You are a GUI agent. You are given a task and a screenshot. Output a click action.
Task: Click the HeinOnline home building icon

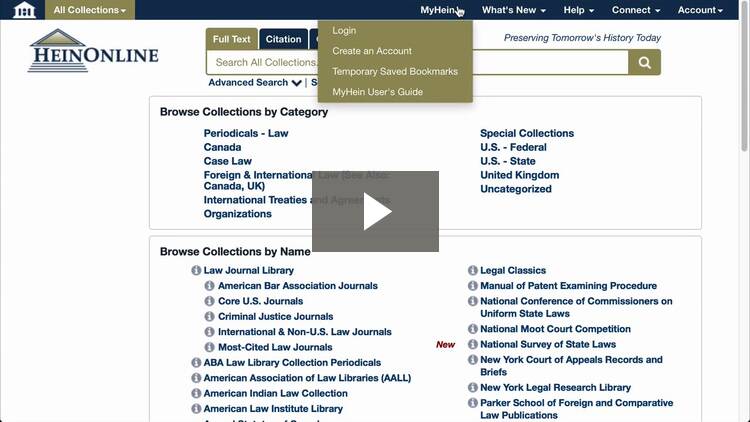tap(24, 10)
